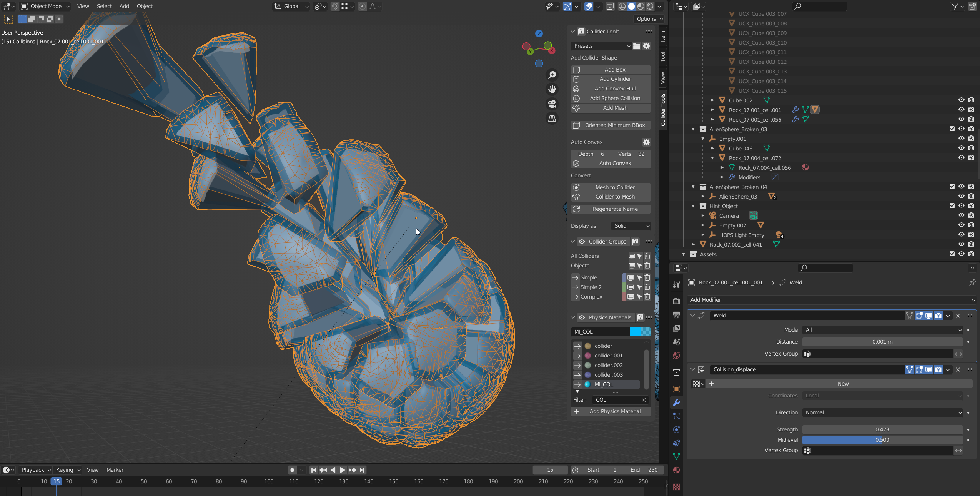Image resolution: width=980 pixels, height=496 pixels.
Task: Open the outliner filter icon
Action: click(x=955, y=6)
